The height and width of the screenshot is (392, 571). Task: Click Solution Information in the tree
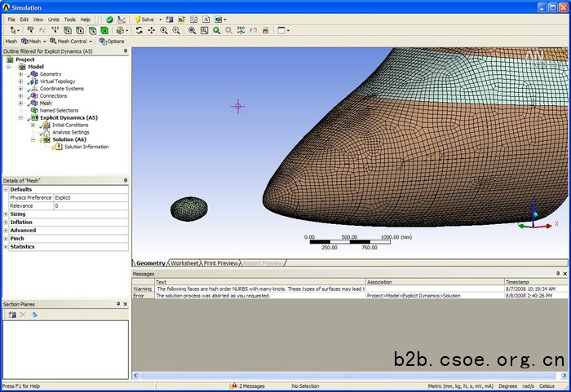[x=86, y=147]
